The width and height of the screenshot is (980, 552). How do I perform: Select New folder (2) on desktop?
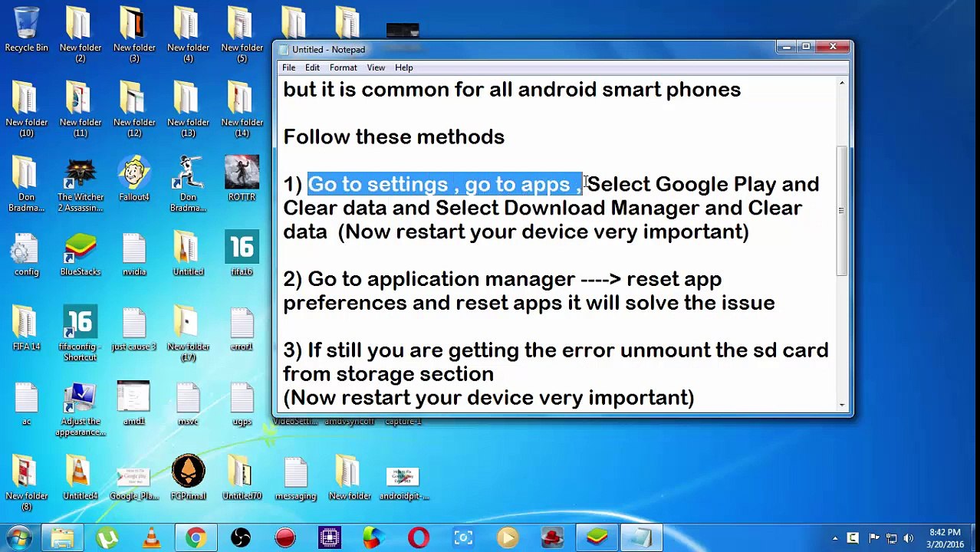[x=81, y=35]
